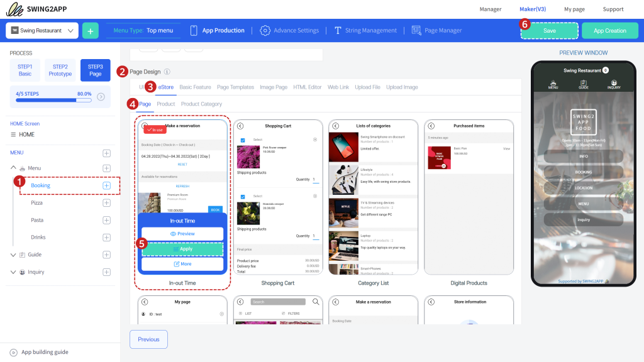Select the Product Category sub-tab
Screen dimensions: 644x362
[201, 104]
